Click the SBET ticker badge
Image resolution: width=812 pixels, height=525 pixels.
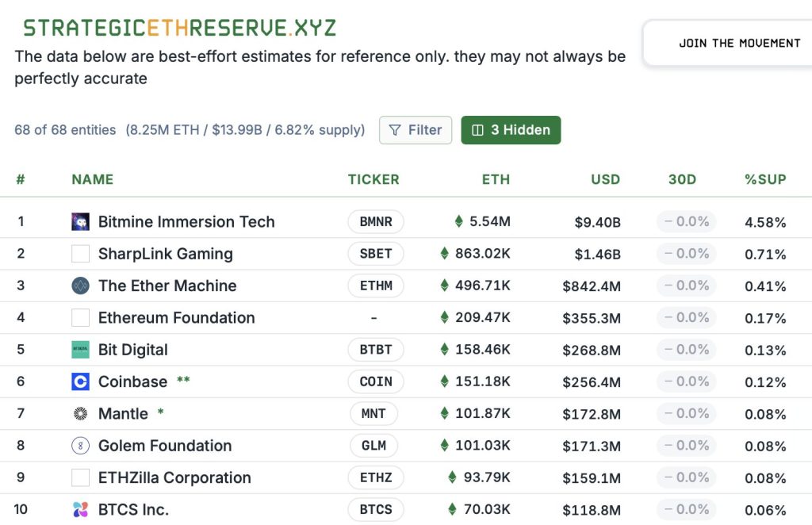(x=375, y=254)
